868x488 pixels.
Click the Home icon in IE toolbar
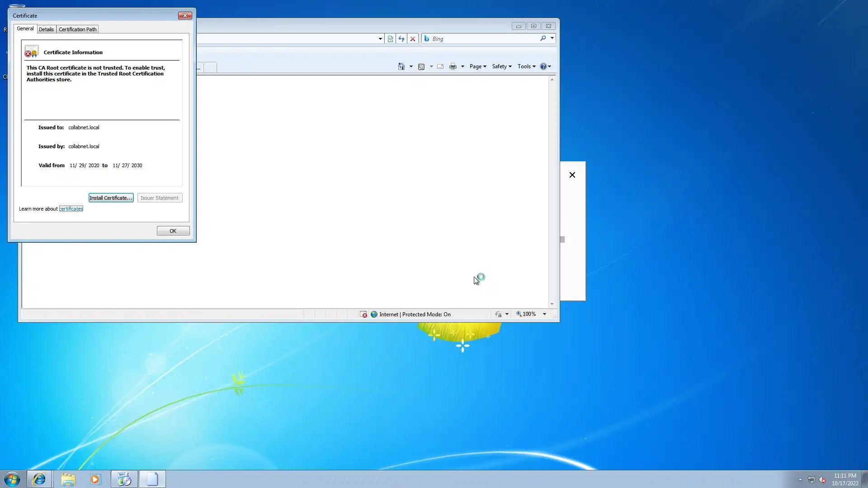click(401, 66)
